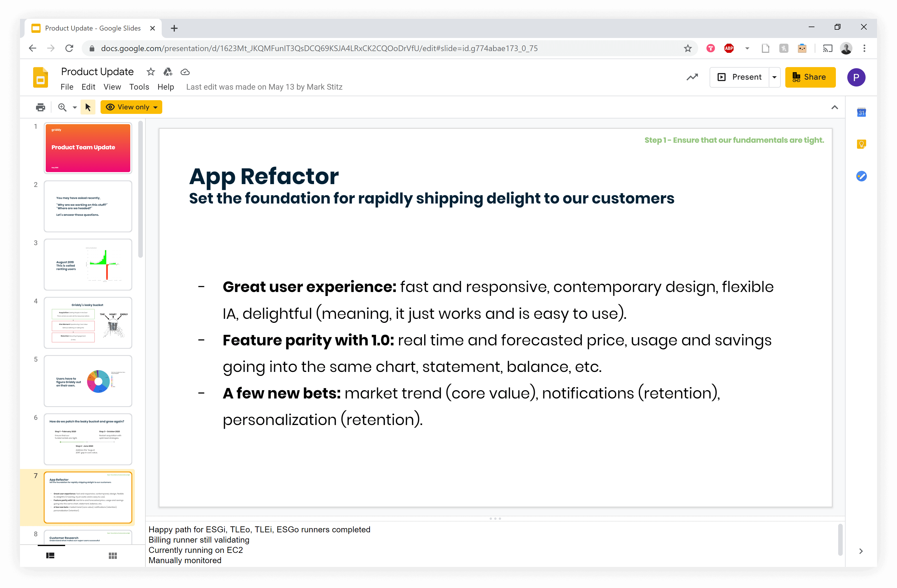
Task: Open the last edit by Mark Stitz link
Action: 264,87
